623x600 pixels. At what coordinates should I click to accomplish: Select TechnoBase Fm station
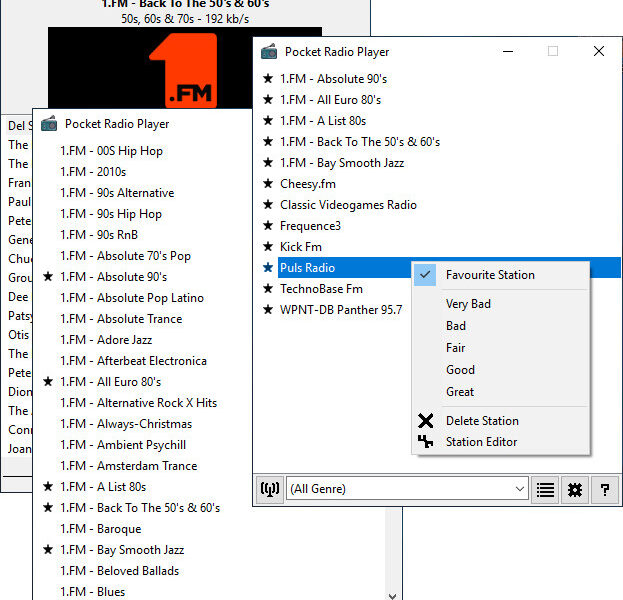tap(321, 289)
